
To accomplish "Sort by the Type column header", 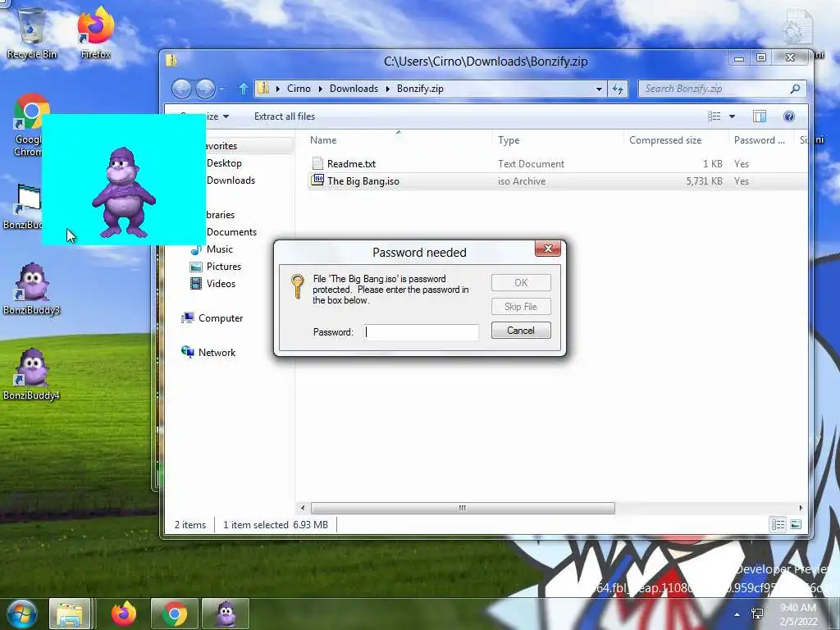I will pos(509,140).
